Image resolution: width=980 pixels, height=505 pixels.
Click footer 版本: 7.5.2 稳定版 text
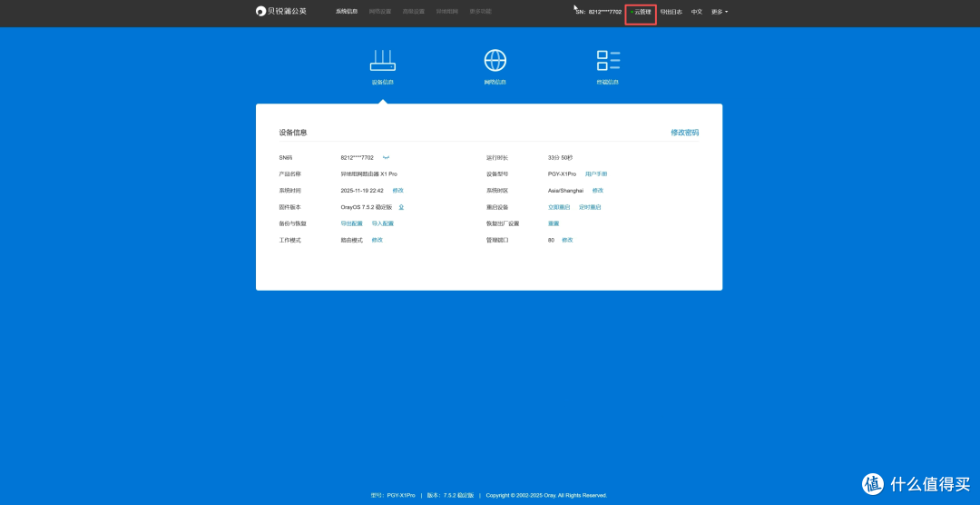click(x=451, y=495)
